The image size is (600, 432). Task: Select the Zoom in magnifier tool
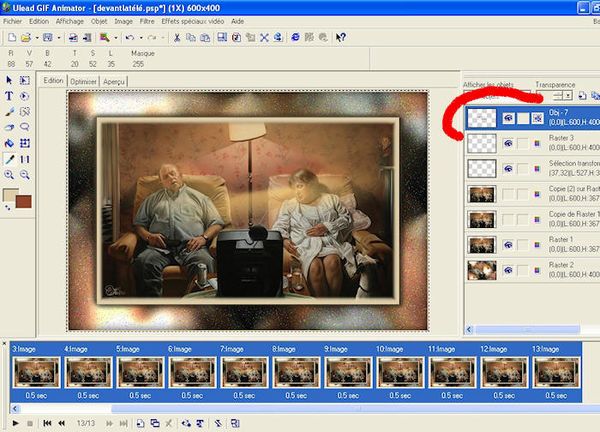[x=9, y=175]
